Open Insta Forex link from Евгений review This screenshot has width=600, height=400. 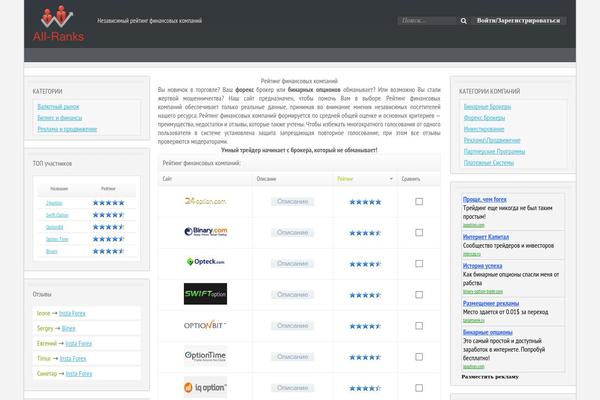pos(79,343)
